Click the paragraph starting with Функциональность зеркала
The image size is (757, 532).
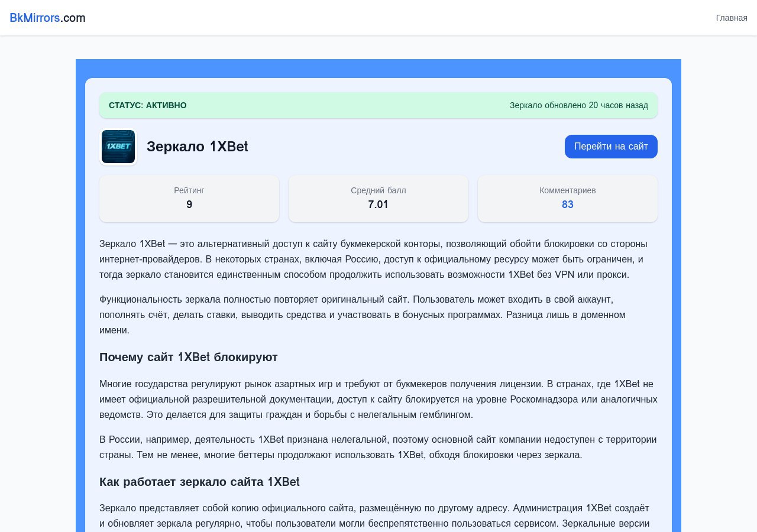pos(378,314)
